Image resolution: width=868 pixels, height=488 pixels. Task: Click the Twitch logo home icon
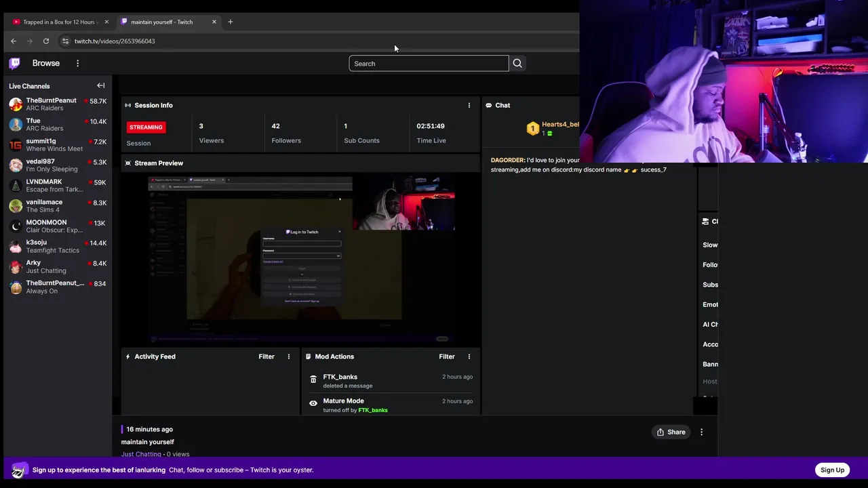[x=14, y=63]
